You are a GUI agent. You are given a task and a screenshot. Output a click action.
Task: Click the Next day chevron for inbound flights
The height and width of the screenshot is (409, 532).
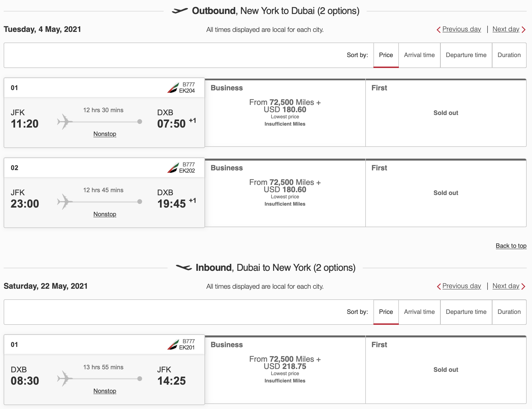click(524, 286)
